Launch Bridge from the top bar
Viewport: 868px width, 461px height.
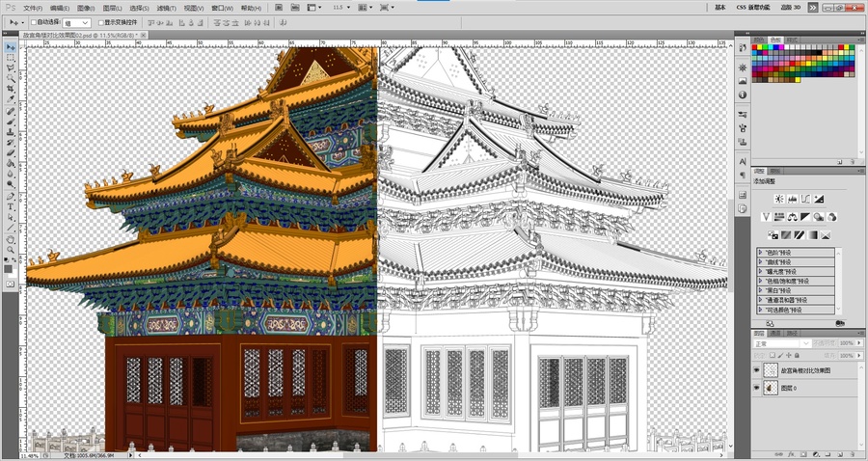click(279, 7)
